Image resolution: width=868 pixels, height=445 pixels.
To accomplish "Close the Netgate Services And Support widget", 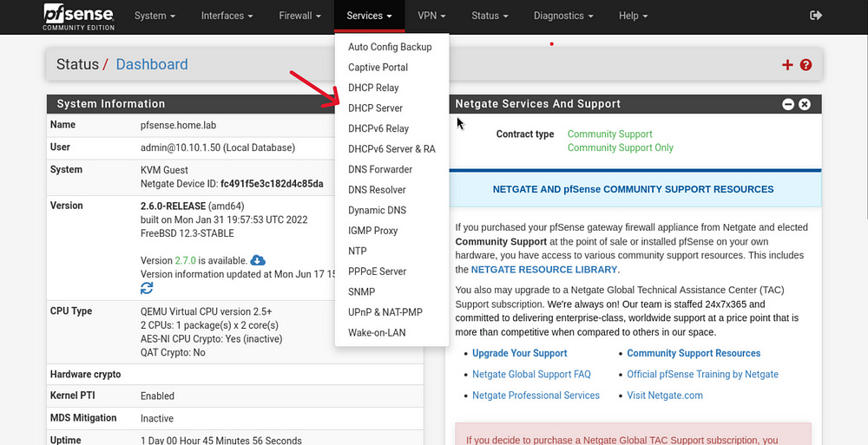I will (x=805, y=104).
